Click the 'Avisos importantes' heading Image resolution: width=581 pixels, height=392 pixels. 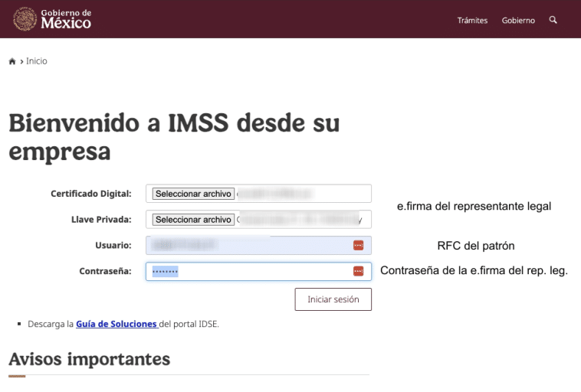(x=90, y=359)
